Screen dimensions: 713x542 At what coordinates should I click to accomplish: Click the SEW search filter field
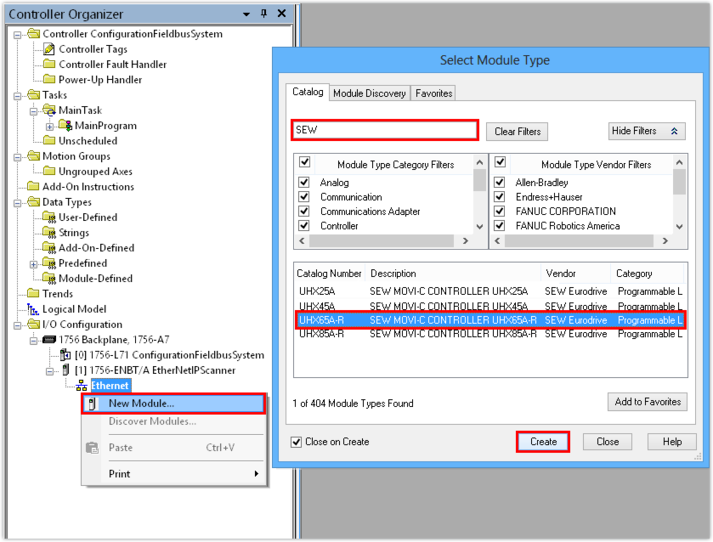pyautogui.click(x=384, y=130)
